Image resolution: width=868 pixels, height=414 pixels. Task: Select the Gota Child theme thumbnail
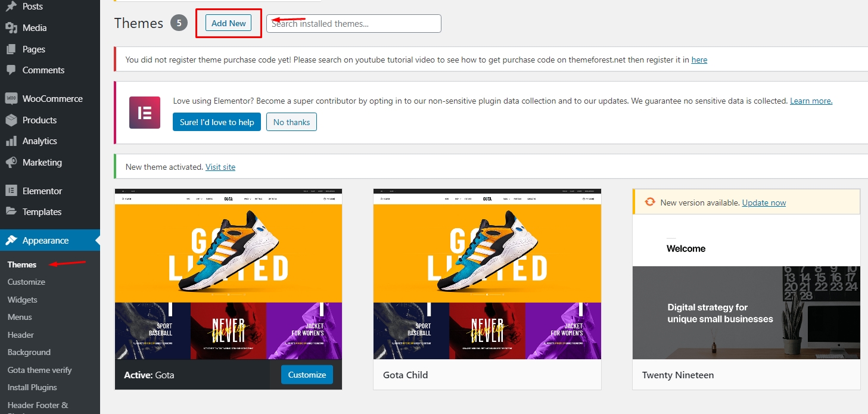click(x=487, y=274)
